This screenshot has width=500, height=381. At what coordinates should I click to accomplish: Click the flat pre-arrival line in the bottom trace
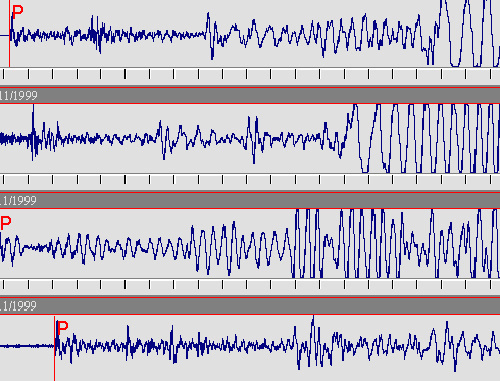click(27, 346)
